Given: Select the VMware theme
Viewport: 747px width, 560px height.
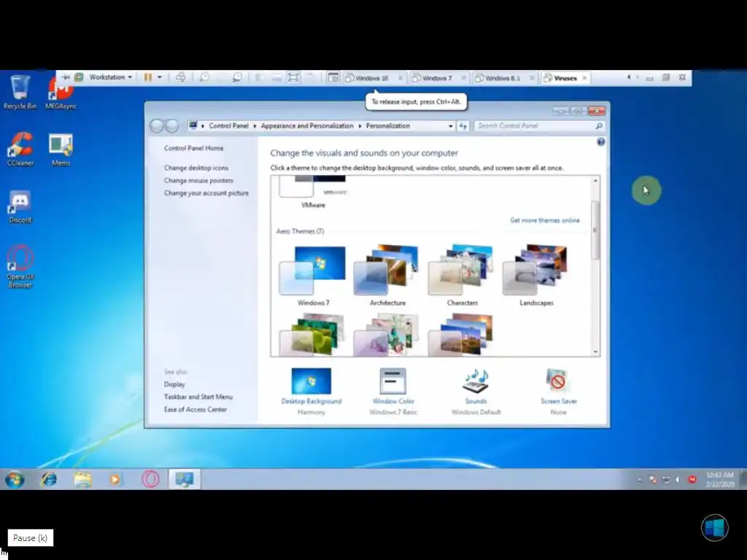Looking at the screenshot, I should click(313, 192).
